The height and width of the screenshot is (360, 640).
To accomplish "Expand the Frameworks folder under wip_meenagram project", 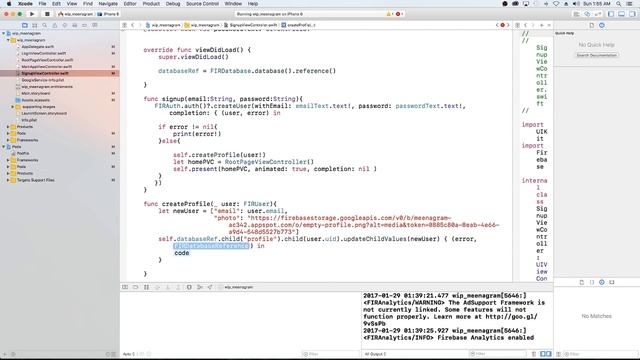I will coord(8,140).
